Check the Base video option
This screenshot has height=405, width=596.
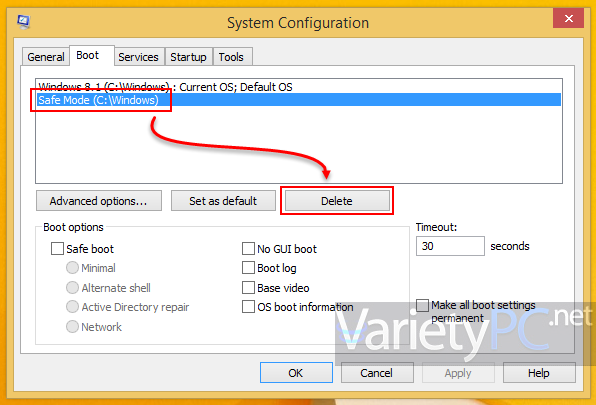coord(248,288)
